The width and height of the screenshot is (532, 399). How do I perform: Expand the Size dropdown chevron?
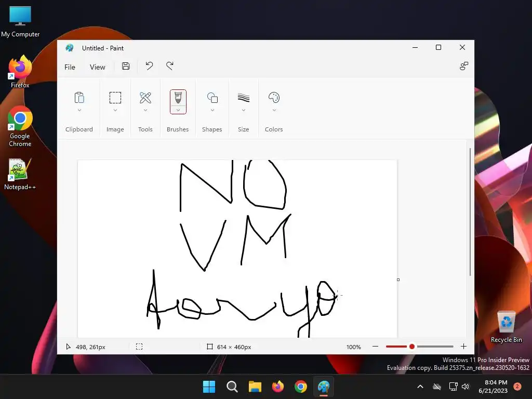pyautogui.click(x=244, y=110)
